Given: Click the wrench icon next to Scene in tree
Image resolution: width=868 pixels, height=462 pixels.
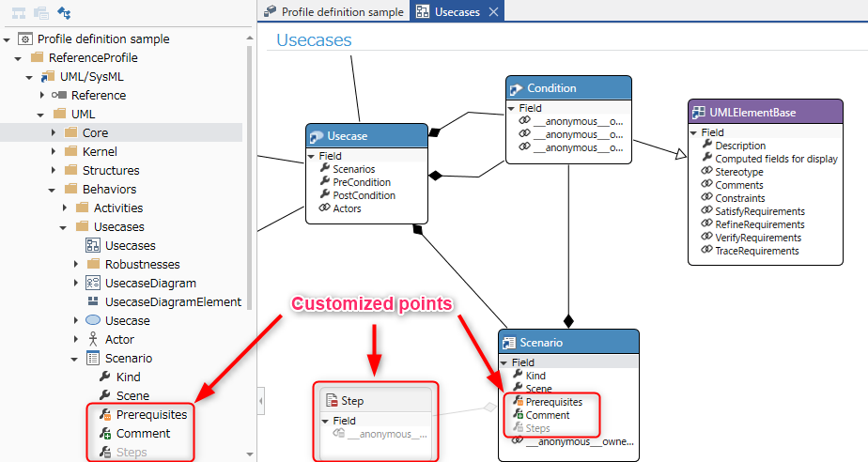Looking at the screenshot, I should tap(104, 395).
